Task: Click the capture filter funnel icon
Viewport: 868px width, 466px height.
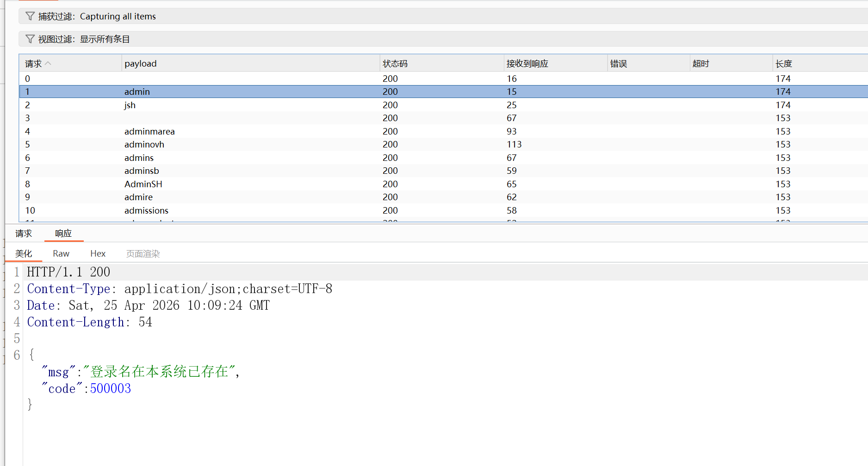Action: point(30,16)
